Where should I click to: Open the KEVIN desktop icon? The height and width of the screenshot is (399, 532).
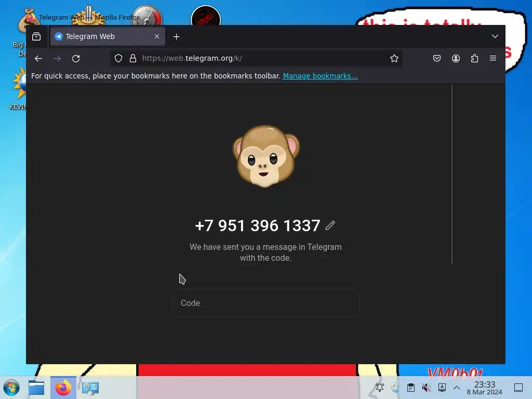click(x=19, y=89)
